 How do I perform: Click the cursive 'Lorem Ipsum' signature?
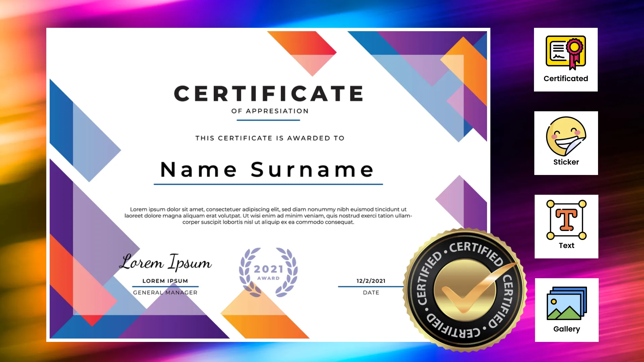point(165,262)
